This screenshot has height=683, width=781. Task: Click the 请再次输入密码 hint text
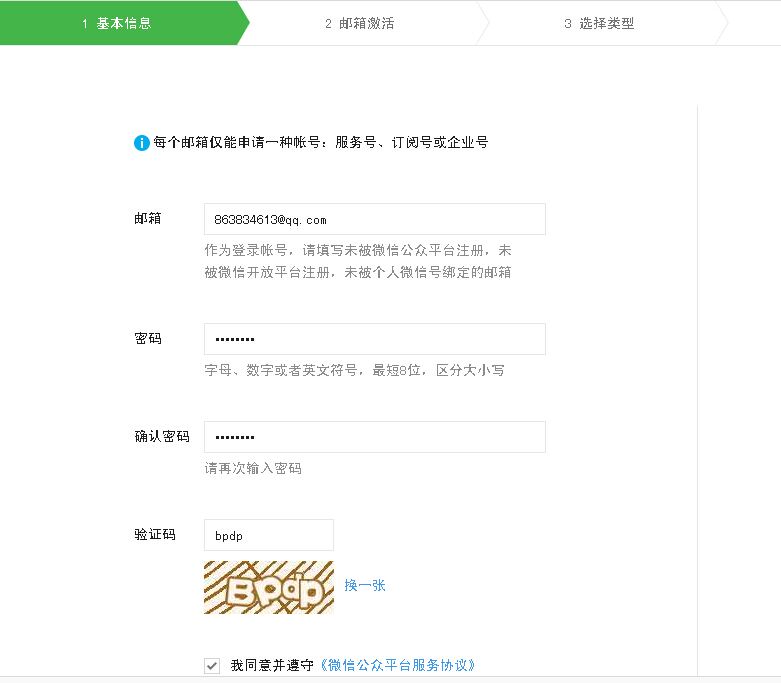(x=253, y=469)
